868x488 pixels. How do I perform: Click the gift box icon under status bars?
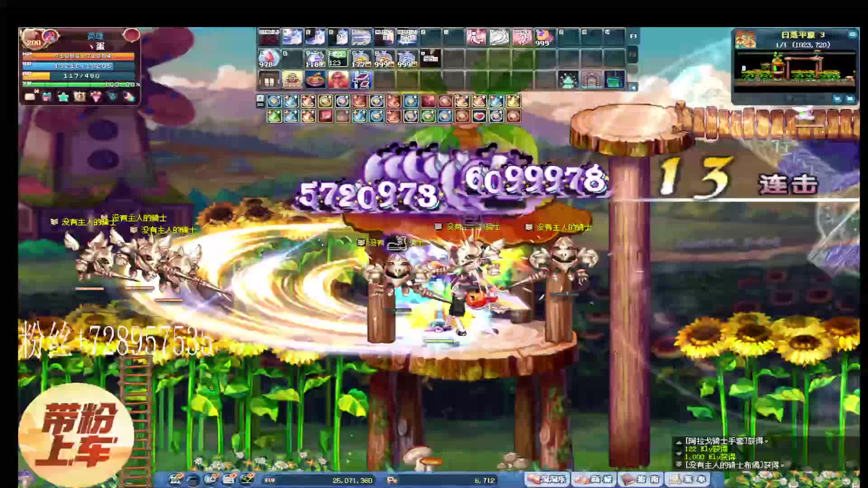(x=47, y=96)
